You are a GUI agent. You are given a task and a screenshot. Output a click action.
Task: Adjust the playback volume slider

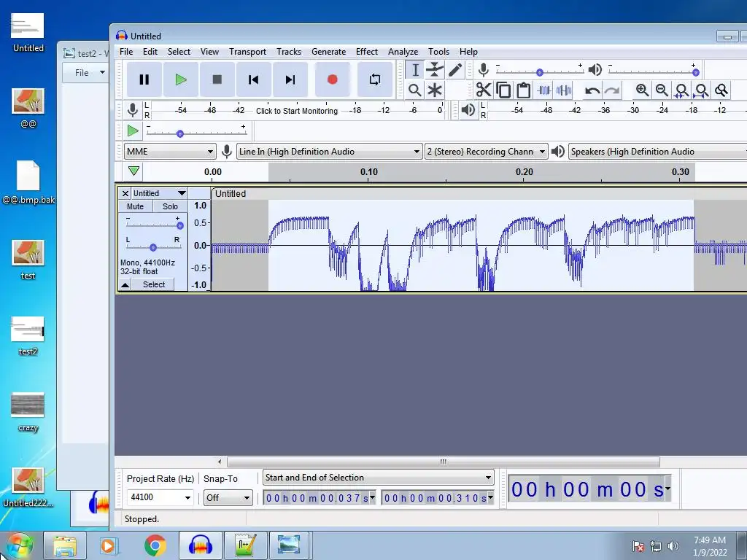coord(651,71)
